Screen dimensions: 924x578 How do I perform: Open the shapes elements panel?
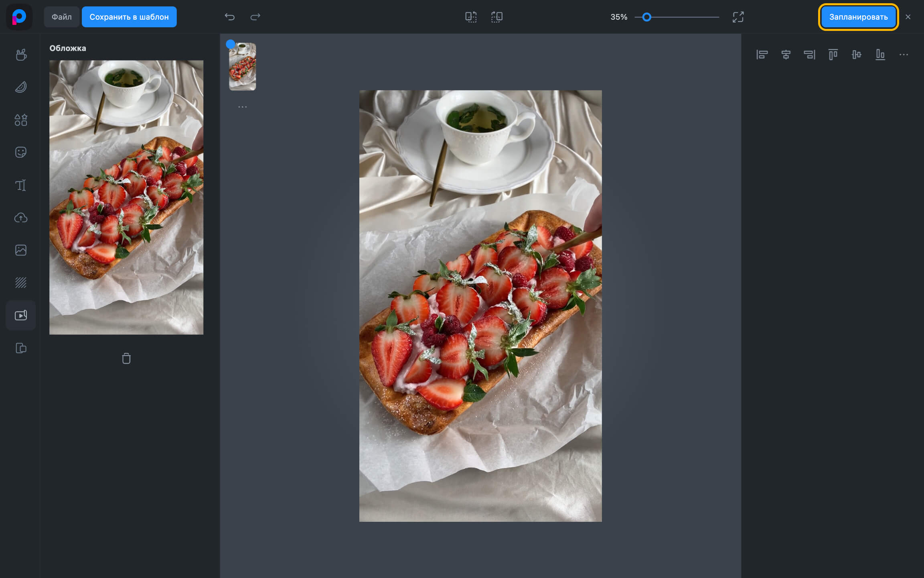click(x=21, y=120)
